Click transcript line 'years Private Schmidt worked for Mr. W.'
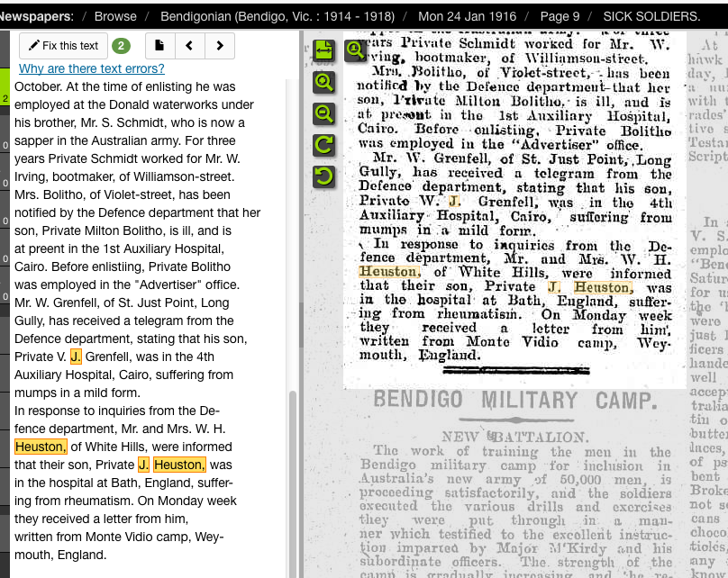 tap(127, 159)
